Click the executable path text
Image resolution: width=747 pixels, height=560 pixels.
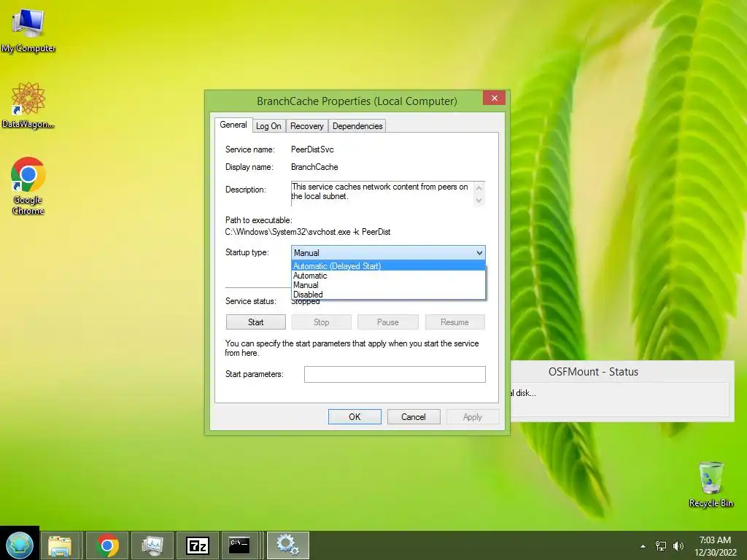pos(308,232)
